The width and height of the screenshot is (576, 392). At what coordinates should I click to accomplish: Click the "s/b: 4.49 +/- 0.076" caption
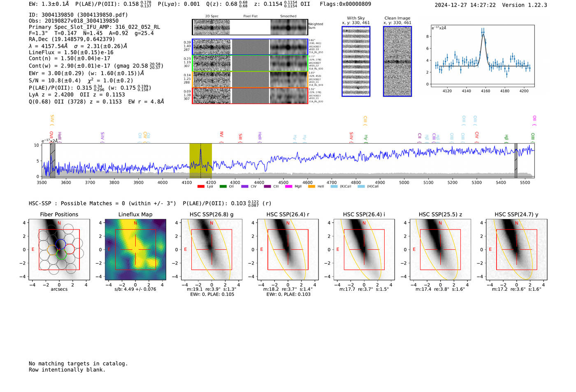tap(135, 289)
